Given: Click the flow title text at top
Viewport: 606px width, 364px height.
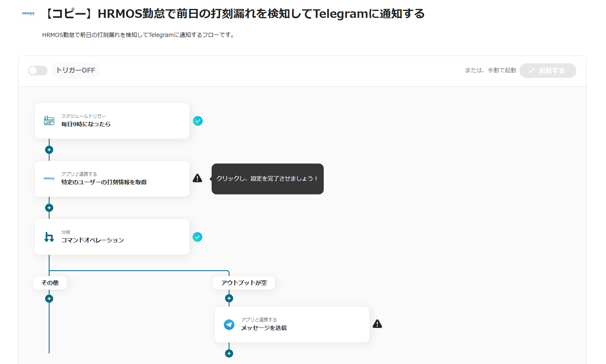Looking at the screenshot, I should click(234, 14).
